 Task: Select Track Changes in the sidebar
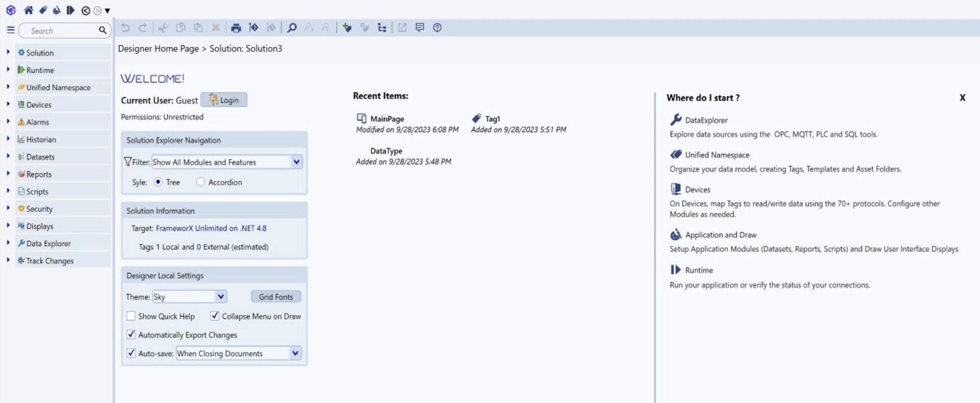[50, 261]
